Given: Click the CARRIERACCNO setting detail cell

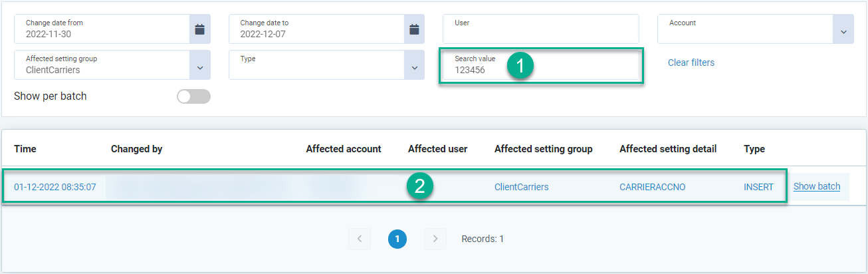Looking at the screenshot, I should [x=652, y=188].
